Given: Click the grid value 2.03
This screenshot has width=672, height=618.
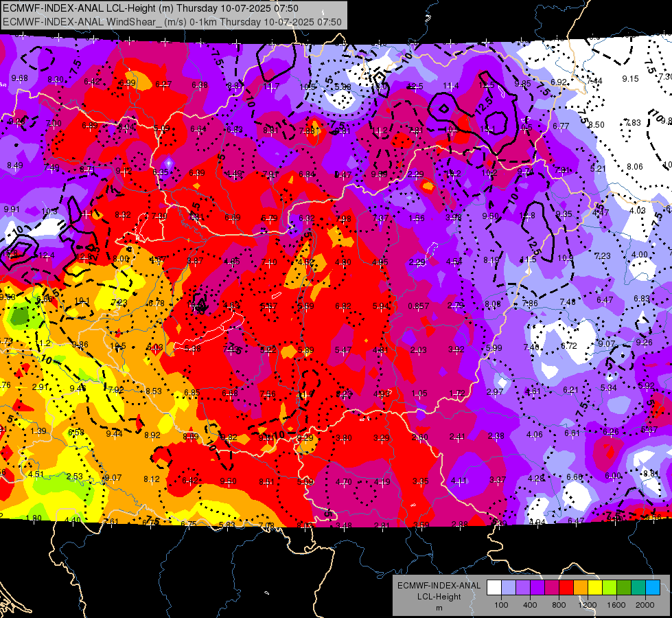Looking at the screenshot, I should point(418,350).
